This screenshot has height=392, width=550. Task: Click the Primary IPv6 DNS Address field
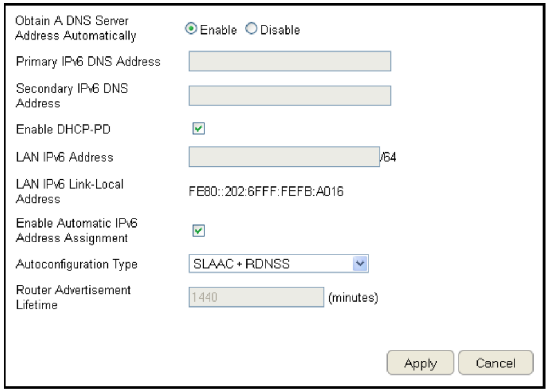click(290, 61)
